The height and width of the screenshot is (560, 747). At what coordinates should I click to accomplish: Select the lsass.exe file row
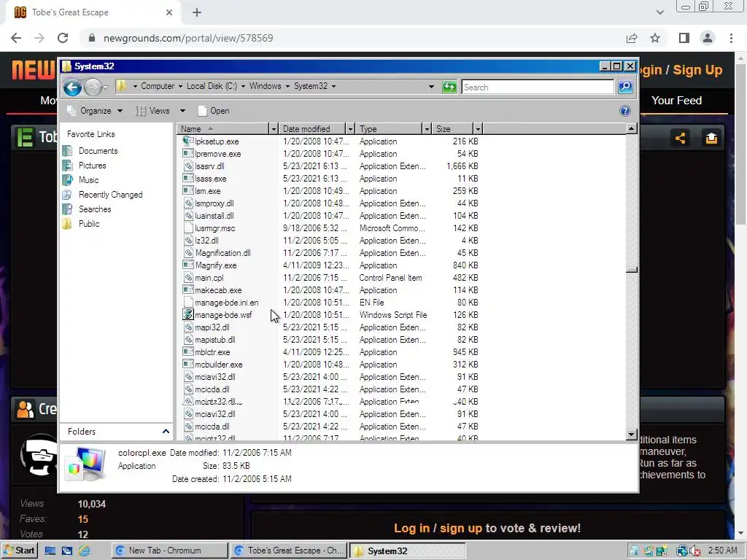[330, 179]
